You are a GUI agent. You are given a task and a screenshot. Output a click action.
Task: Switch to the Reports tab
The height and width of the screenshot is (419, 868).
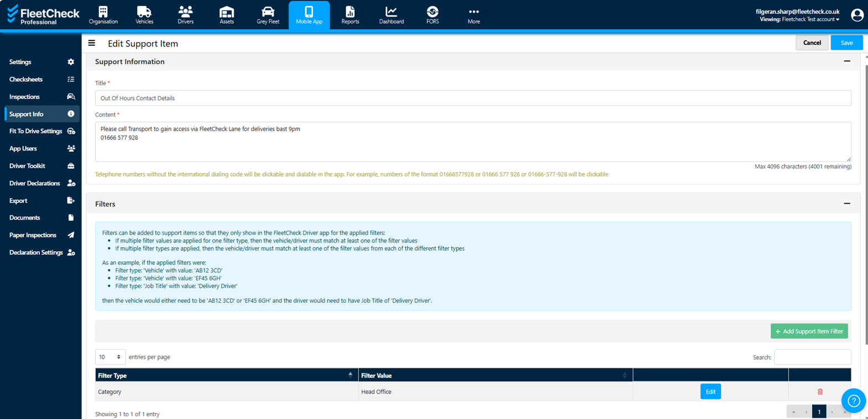pyautogui.click(x=350, y=15)
